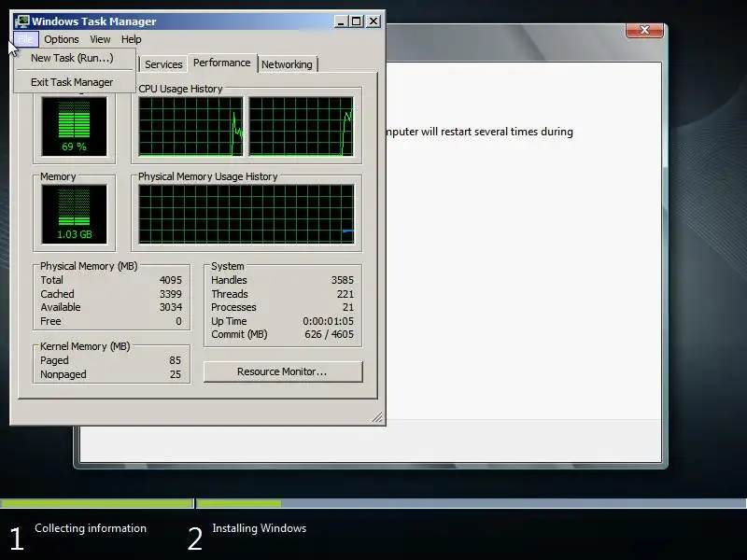This screenshot has height=560, width=747.
Task: Click the Installing Windows step label
Action: pos(260,528)
